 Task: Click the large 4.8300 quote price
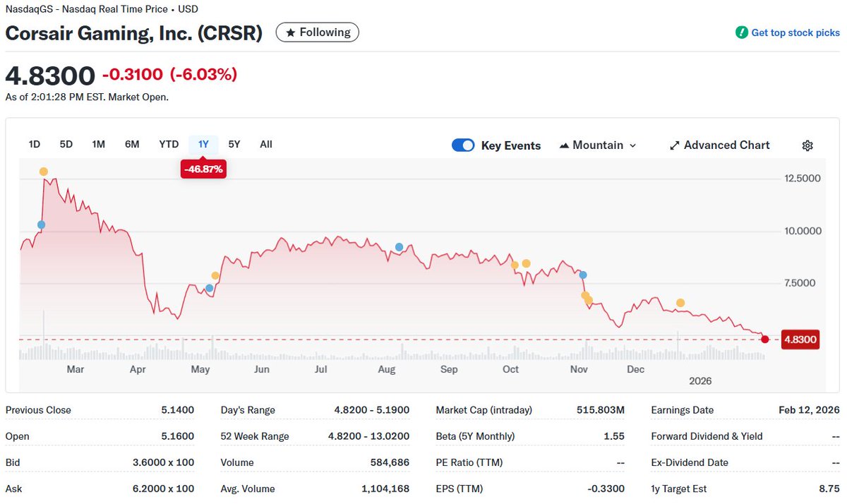(x=50, y=75)
